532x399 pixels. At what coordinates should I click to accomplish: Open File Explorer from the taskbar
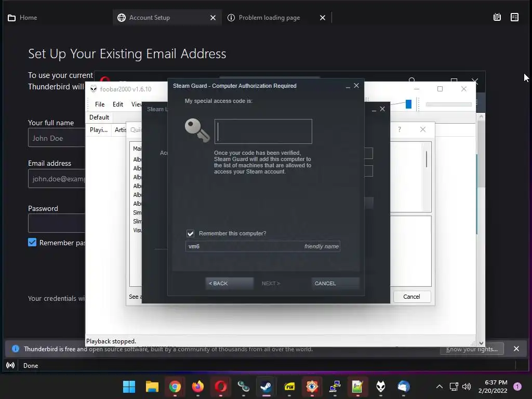pos(152,387)
